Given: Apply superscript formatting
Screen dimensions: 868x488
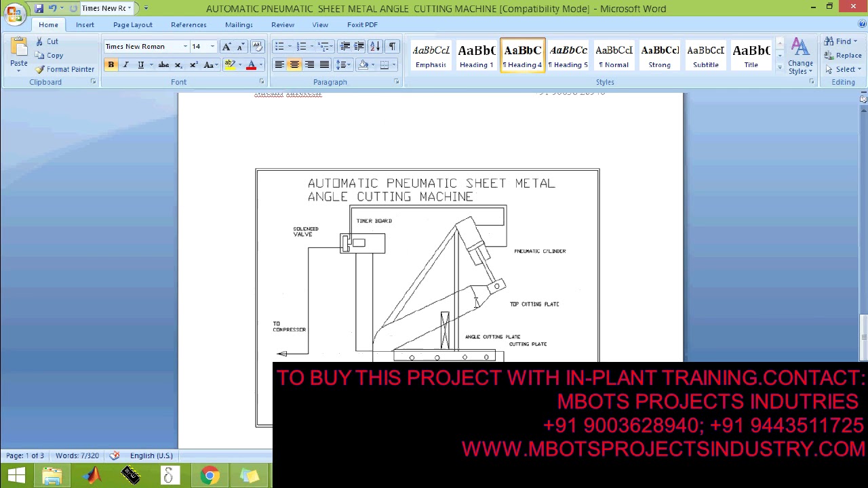Looking at the screenshot, I should pyautogui.click(x=193, y=65).
